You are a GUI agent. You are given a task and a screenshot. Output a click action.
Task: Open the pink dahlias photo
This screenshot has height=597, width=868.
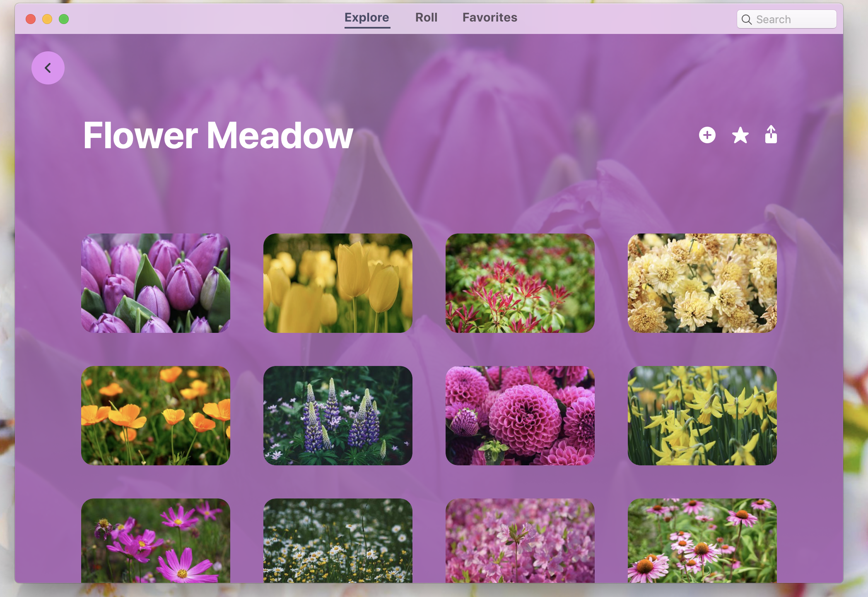[520, 416]
